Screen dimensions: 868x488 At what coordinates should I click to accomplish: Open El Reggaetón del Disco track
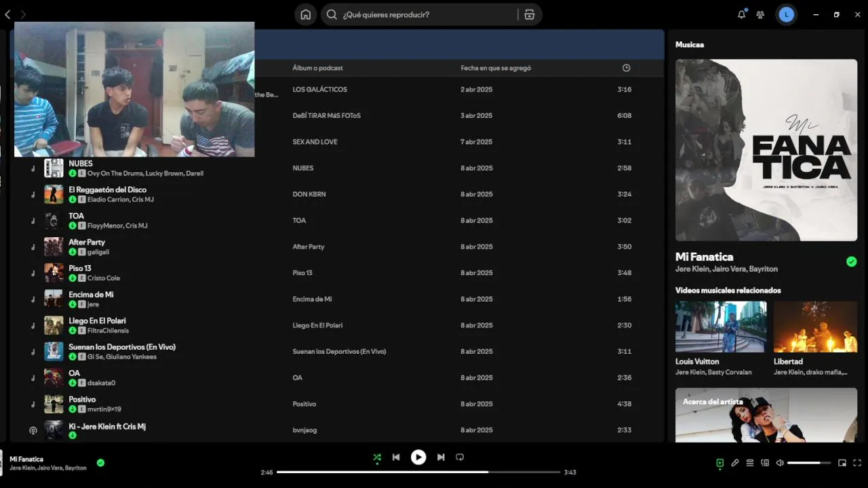tap(107, 190)
